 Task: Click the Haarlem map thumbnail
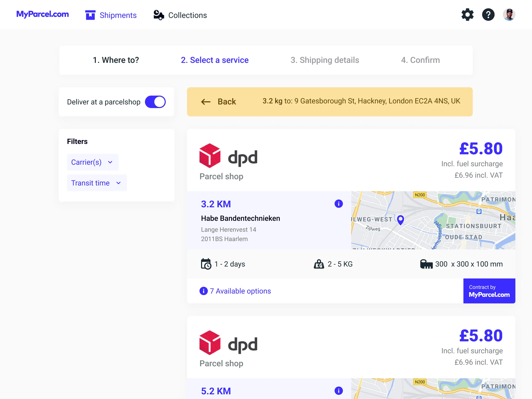(x=433, y=220)
